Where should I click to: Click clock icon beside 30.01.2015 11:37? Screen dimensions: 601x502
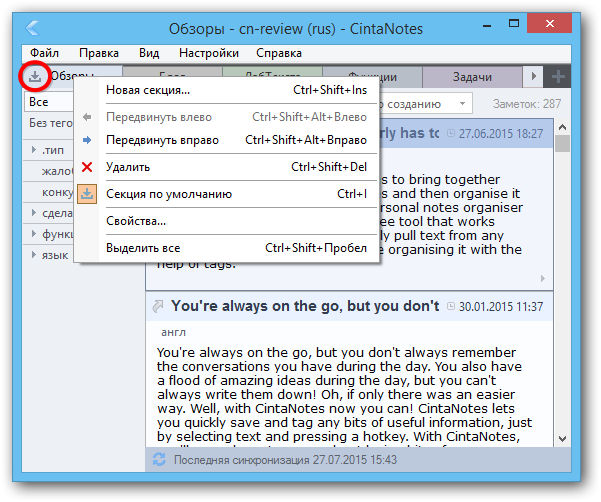(x=451, y=306)
